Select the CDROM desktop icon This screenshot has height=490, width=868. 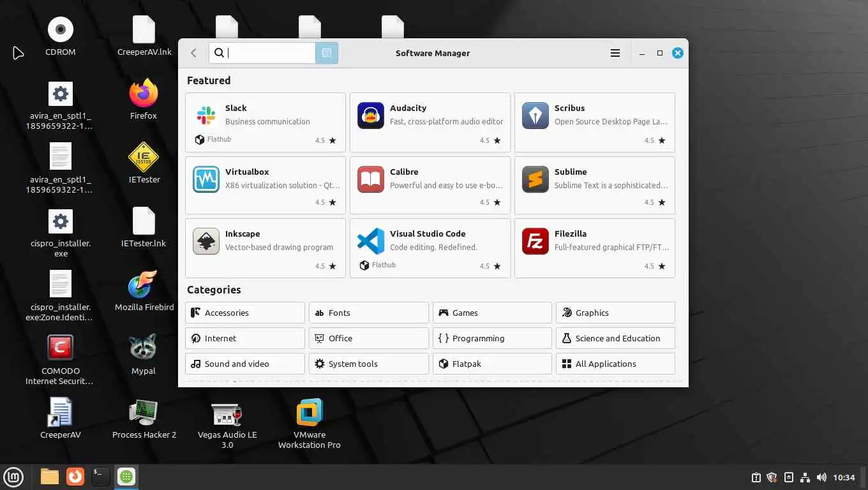click(x=61, y=30)
